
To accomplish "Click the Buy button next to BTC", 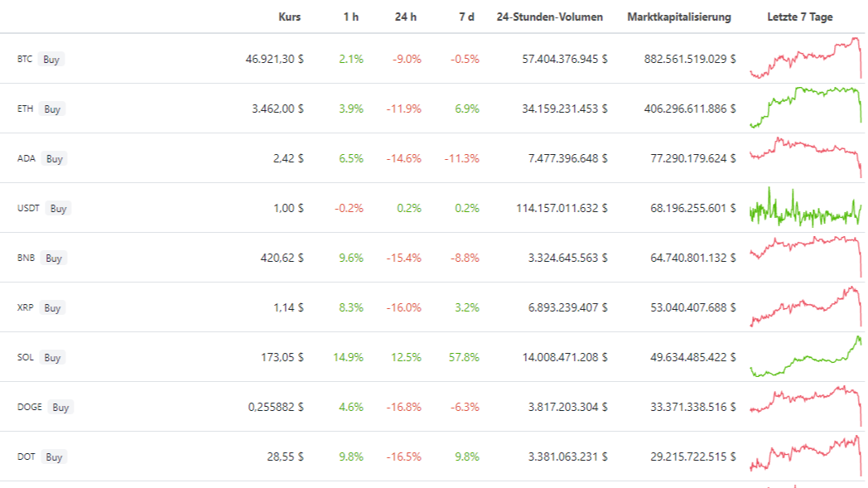I will click(51, 60).
